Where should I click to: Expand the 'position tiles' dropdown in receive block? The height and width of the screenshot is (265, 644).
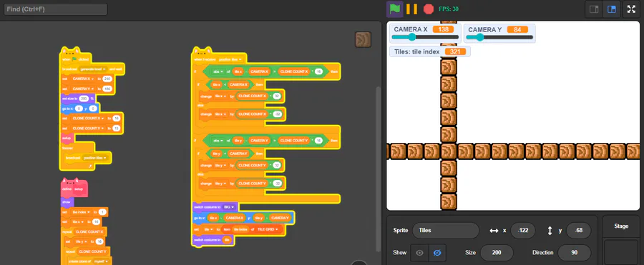point(232,59)
